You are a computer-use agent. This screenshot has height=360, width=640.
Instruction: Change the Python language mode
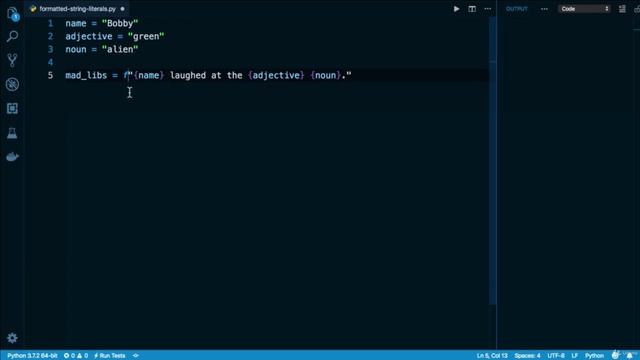click(x=594, y=356)
